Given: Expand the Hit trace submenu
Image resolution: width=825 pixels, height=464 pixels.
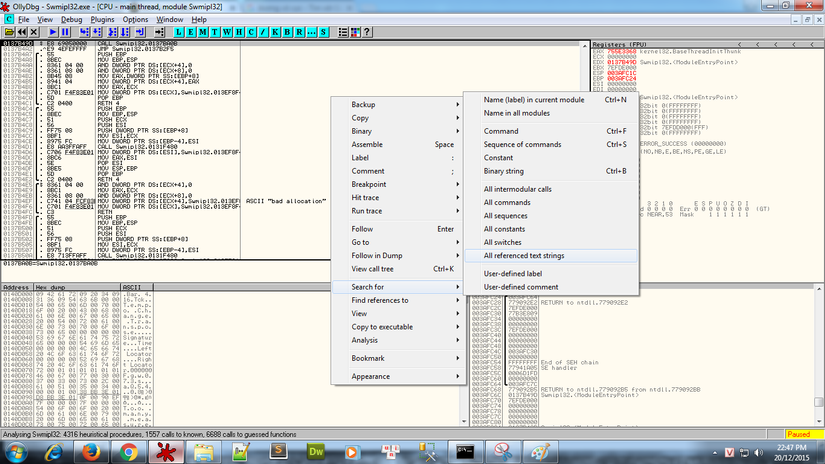Looking at the screenshot, I should point(398,197).
